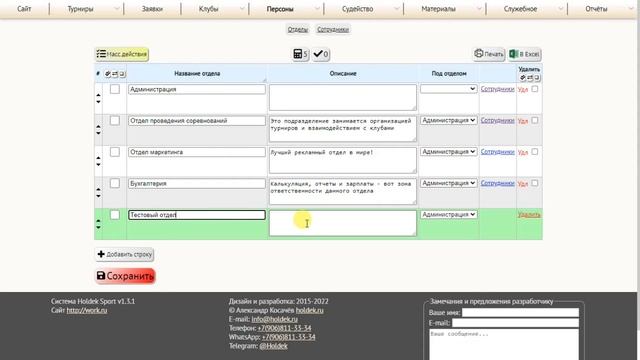This screenshot has width=640, height=360.
Task: Click Удл link in Отдел маркетинга row
Action: [522, 152]
